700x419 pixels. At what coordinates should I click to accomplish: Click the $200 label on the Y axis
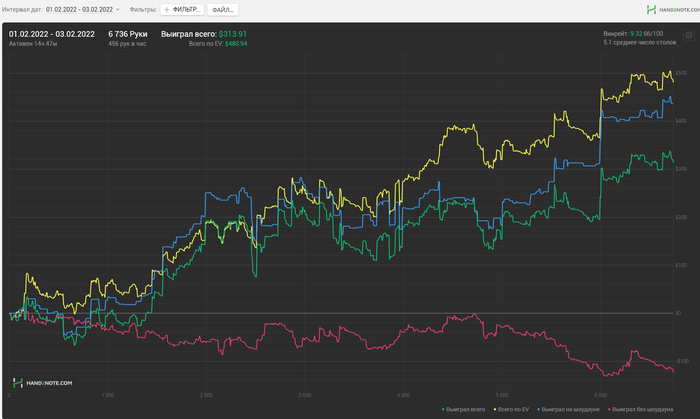681,217
